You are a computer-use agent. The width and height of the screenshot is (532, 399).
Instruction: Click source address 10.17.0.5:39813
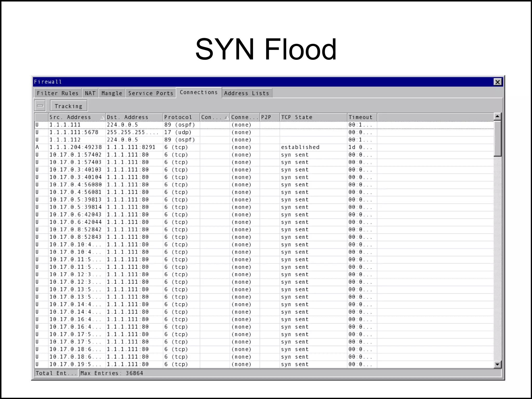pyautogui.click(x=75, y=200)
